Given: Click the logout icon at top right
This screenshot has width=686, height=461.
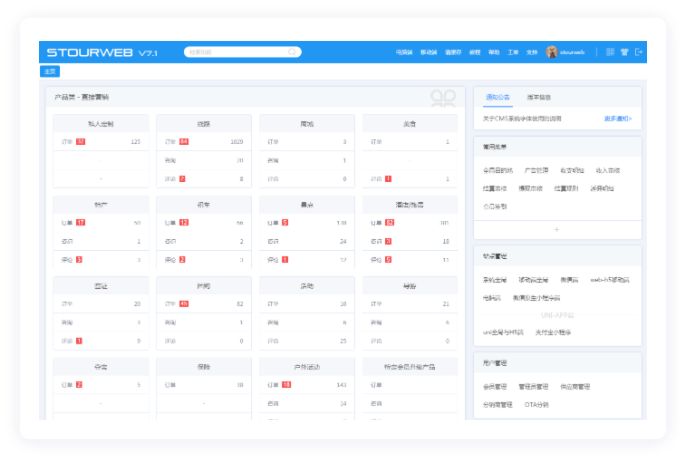Looking at the screenshot, I should (x=639, y=52).
